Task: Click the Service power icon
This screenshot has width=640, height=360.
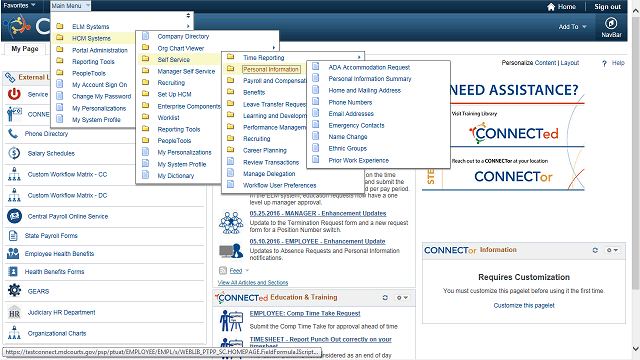Action: click(14, 94)
